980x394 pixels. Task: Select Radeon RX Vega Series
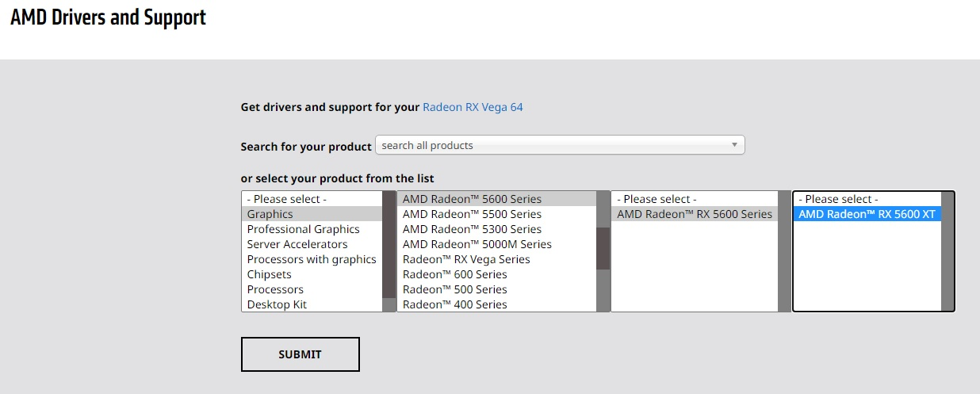[x=496, y=259]
